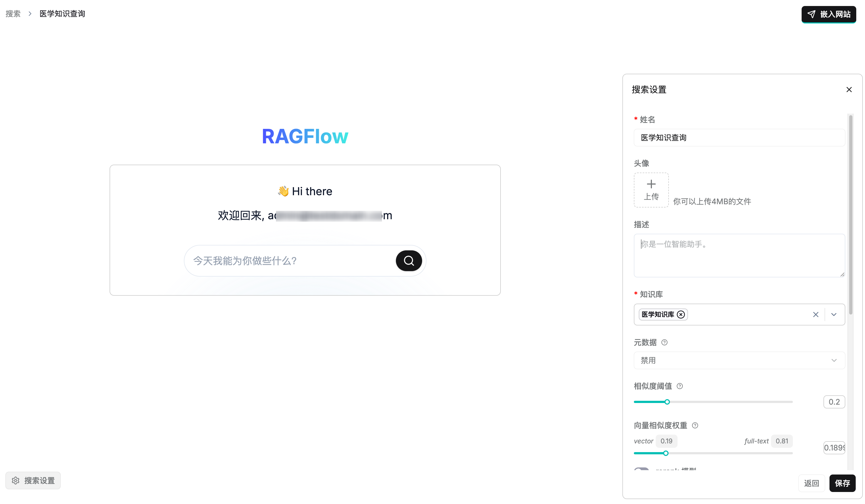Close the 搜索设置 panel with its X
The height and width of the screenshot is (504, 865).
(849, 89)
